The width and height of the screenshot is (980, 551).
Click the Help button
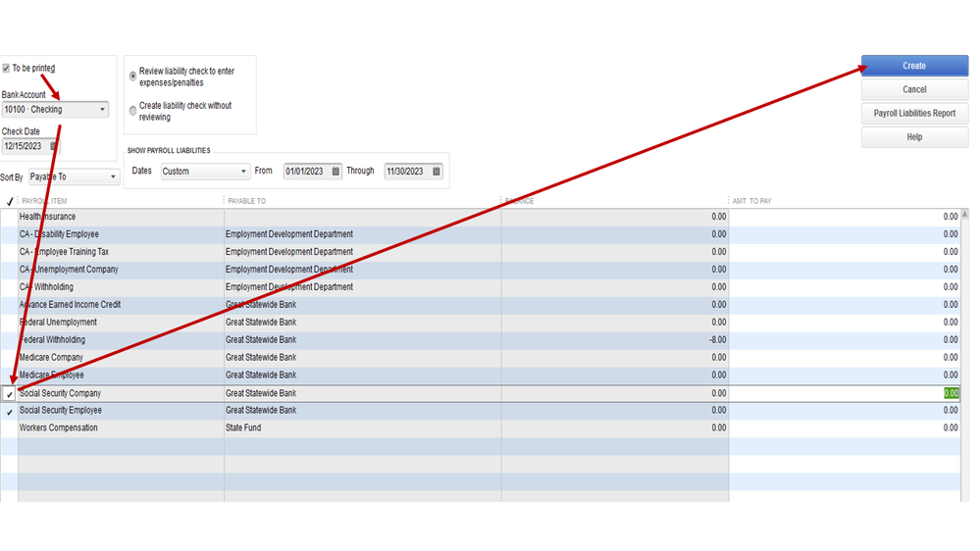point(914,137)
